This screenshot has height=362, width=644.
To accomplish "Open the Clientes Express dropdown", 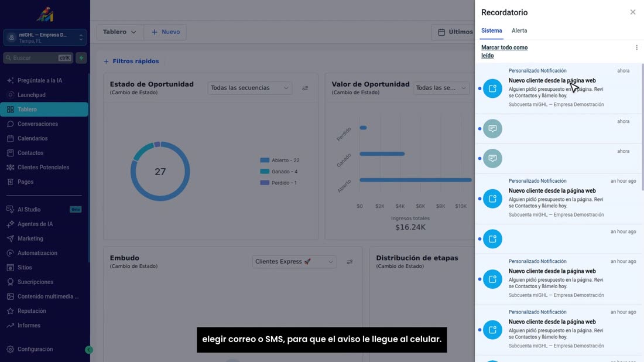I will point(294,262).
